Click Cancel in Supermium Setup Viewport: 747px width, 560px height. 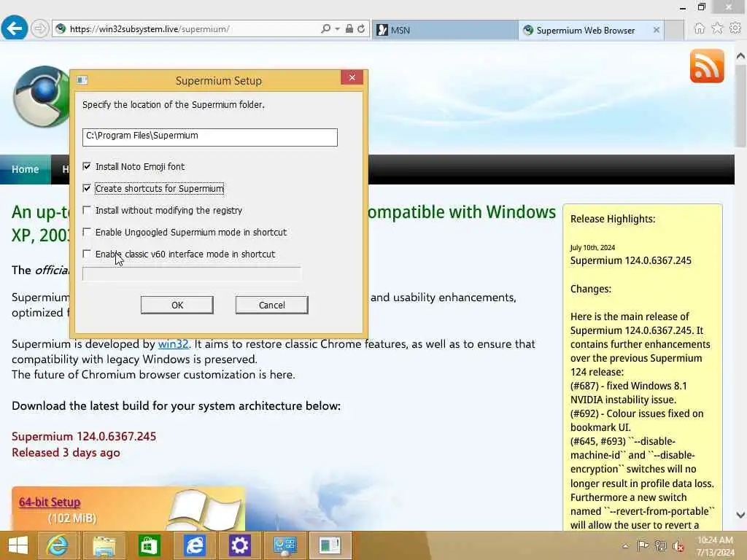[272, 305]
